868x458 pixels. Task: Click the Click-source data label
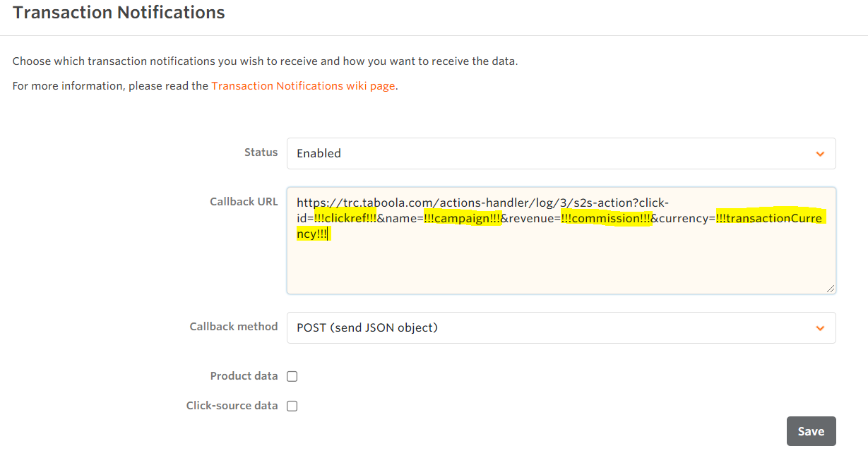(232, 406)
